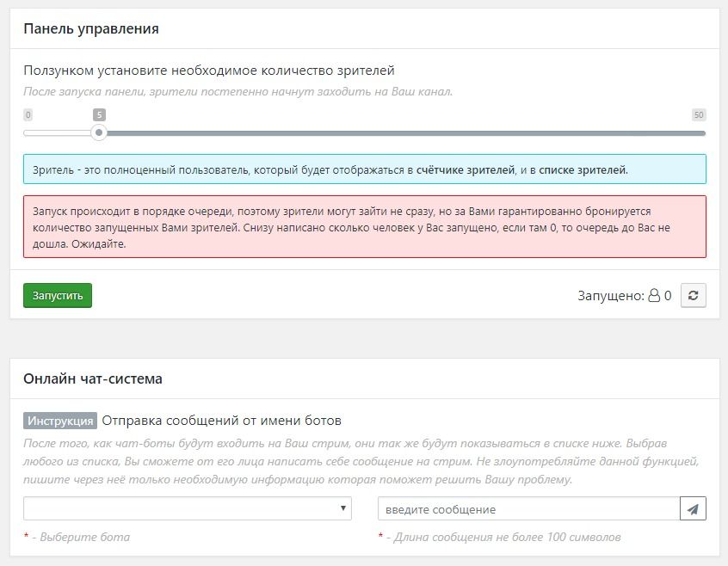Focus the введите сообщение input field

528,509
